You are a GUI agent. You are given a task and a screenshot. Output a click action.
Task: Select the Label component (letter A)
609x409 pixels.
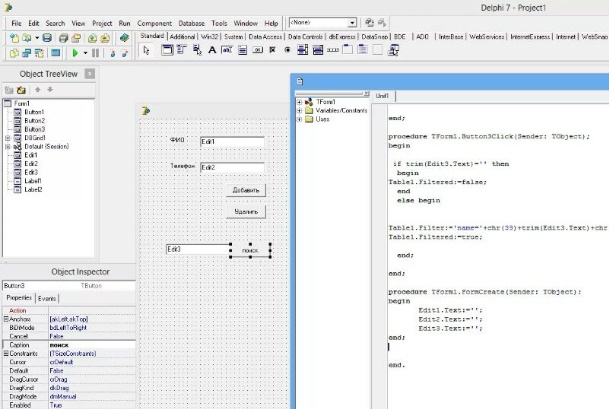pyautogui.click(x=212, y=50)
